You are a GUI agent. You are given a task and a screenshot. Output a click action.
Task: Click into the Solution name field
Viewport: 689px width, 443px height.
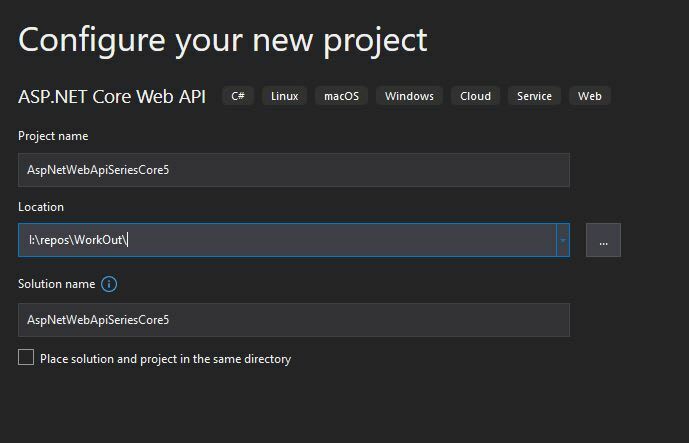(294, 320)
